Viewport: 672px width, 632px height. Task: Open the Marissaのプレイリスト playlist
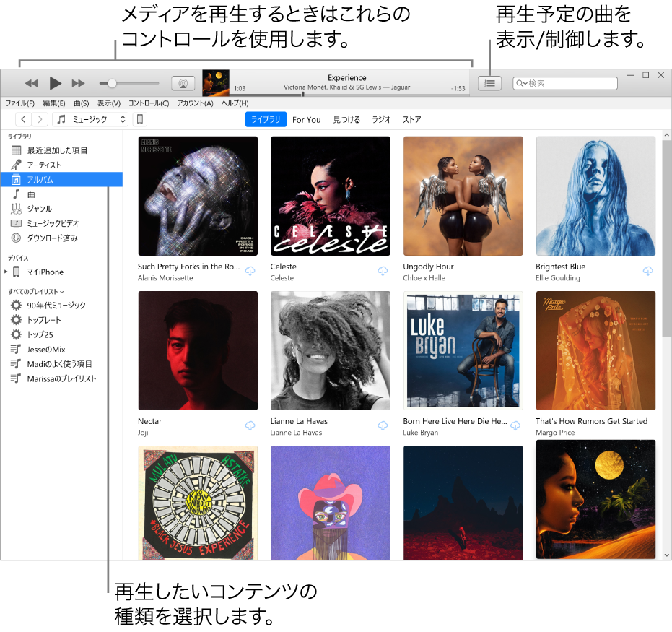[61, 378]
